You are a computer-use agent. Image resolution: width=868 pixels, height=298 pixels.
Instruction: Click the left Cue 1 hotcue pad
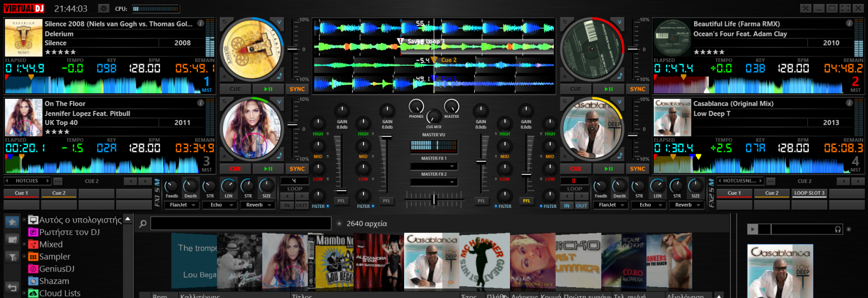click(x=22, y=193)
